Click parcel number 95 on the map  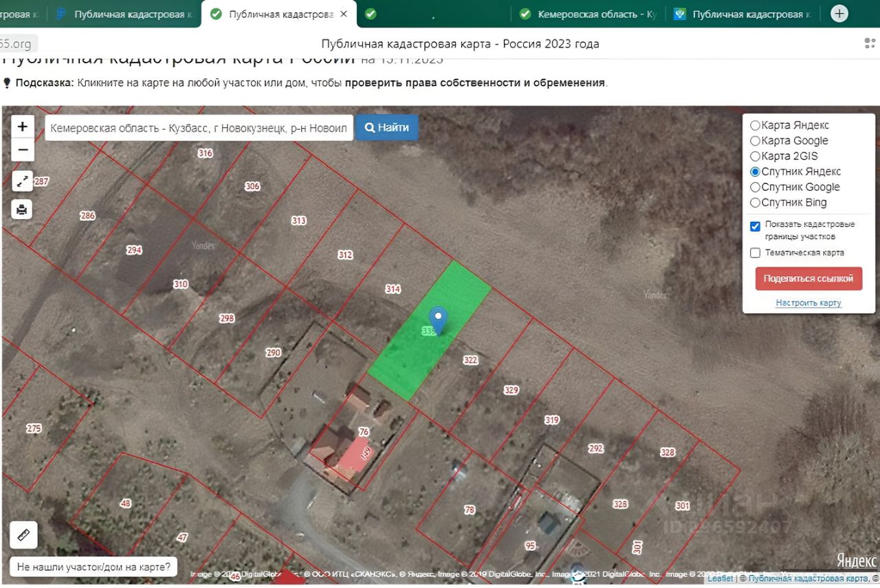coord(530,546)
